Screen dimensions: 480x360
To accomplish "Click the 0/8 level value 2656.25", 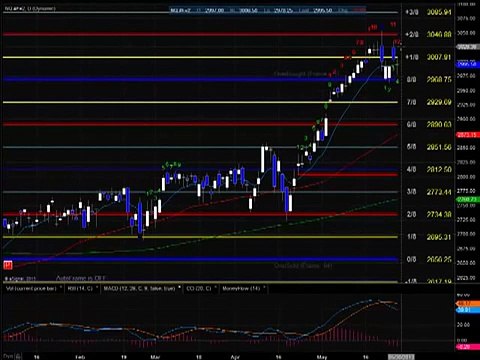I will coord(439,259).
